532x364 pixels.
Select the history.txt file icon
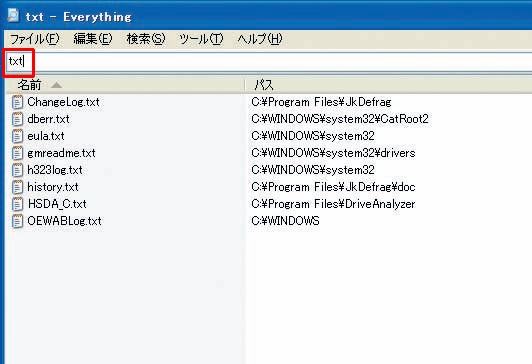[x=17, y=187]
